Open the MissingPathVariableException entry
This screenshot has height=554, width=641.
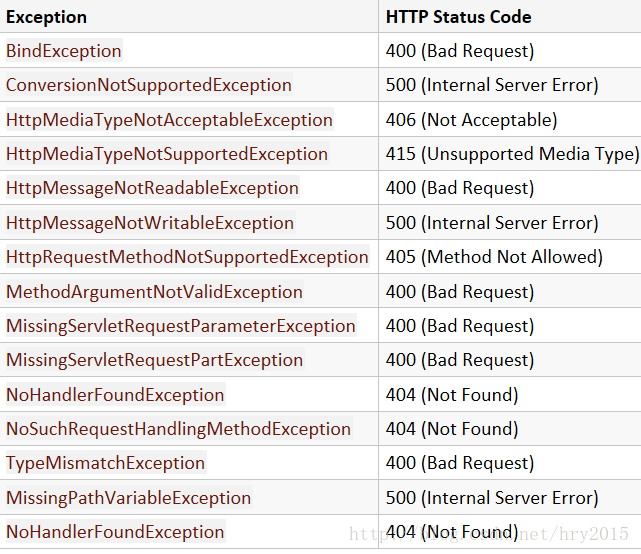pos(128,498)
